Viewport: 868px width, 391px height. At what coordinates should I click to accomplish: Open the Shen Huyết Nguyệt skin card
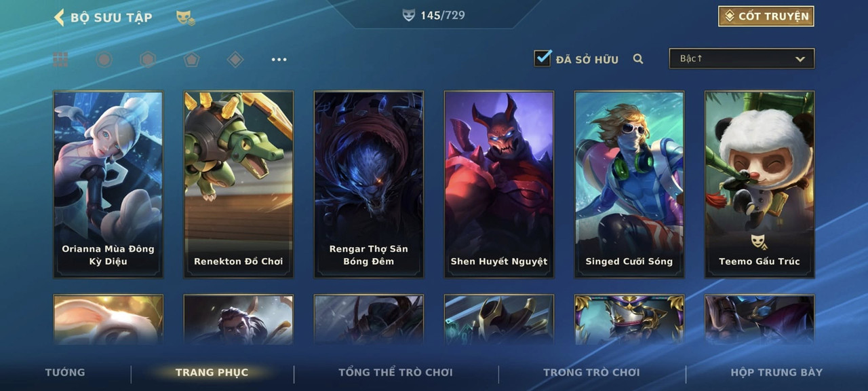[x=499, y=185]
